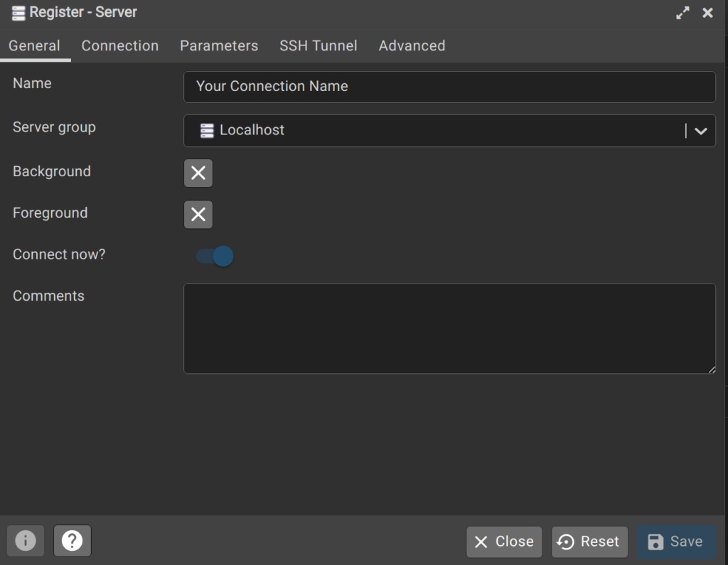Open the Parameters tab
Screen dimensions: 728x565
click(x=219, y=46)
